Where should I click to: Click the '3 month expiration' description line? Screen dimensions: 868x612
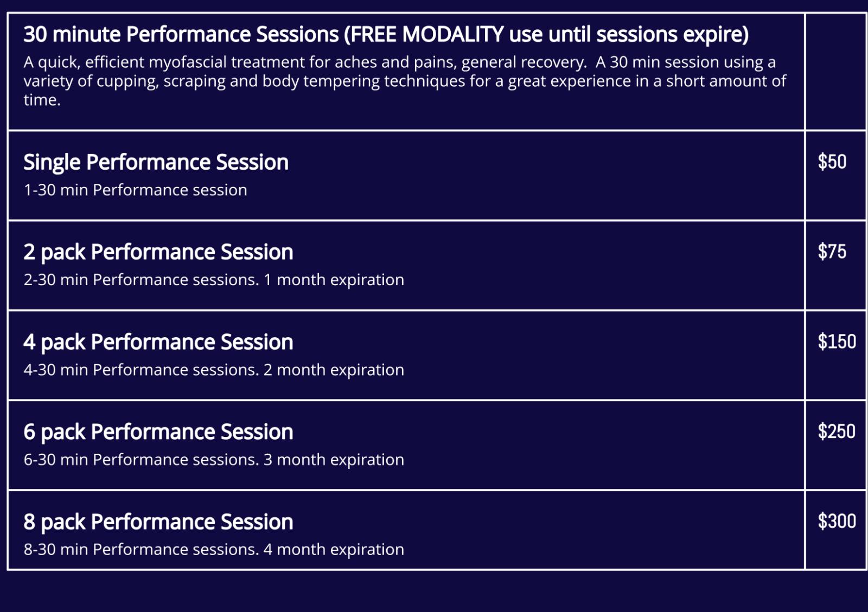click(334, 460)
